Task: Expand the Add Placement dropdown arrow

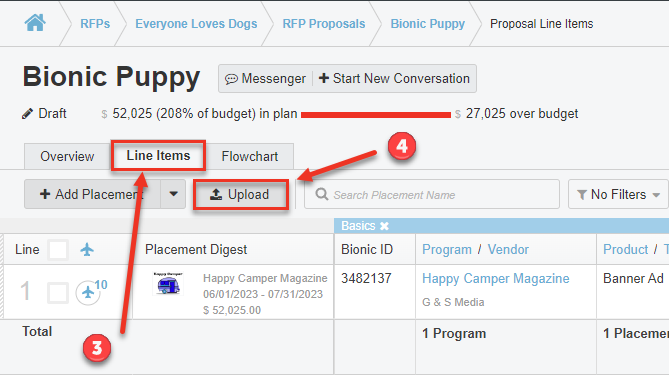Action: [x=173, y=194]
